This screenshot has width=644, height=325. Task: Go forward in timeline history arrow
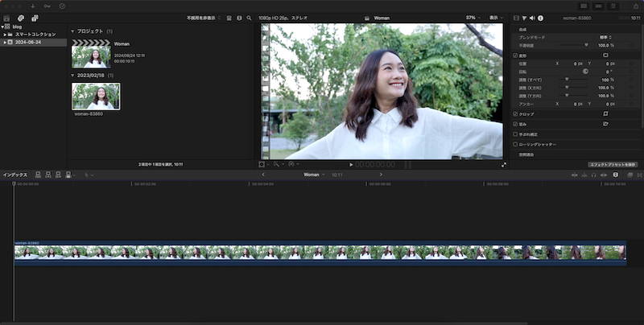(381, 175)
